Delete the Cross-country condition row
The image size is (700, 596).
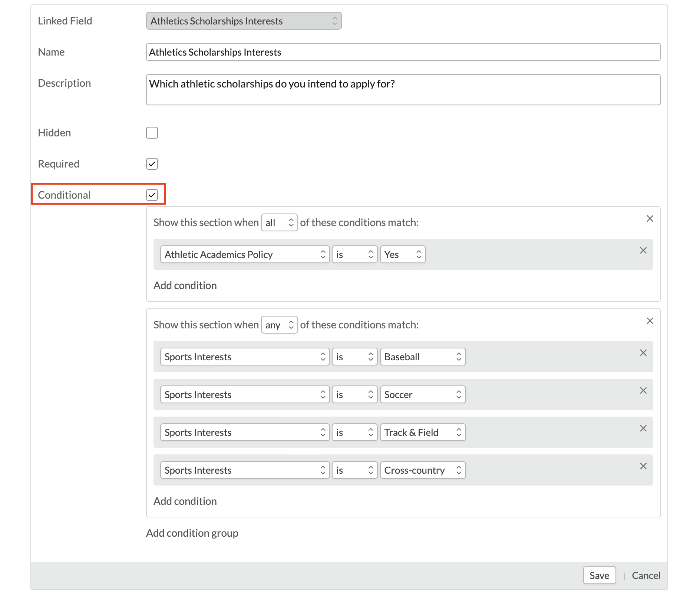tap(643, 466)
